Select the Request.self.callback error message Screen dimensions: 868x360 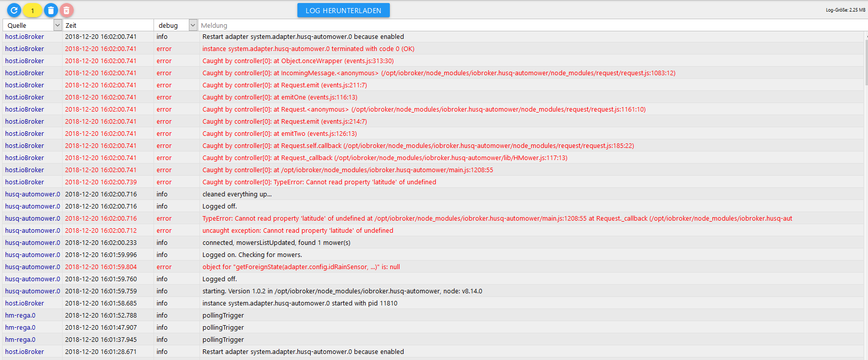coord(418,146)
